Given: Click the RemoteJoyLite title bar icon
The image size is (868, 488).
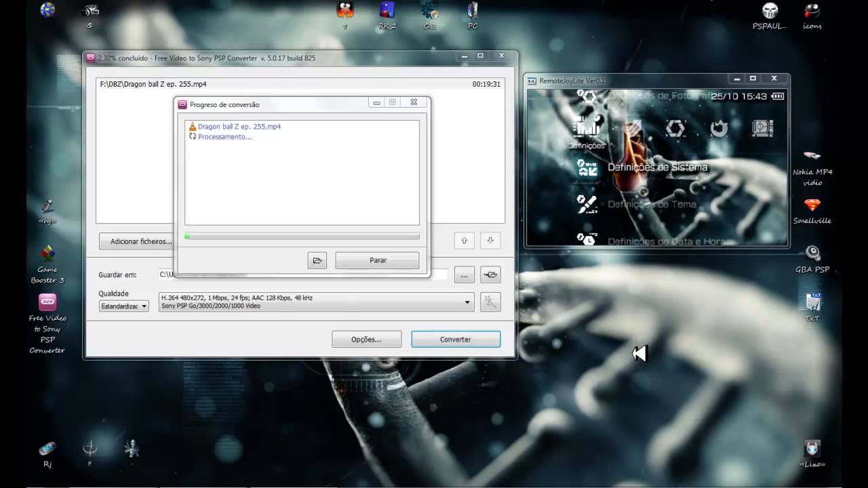Looking at the screenshot, I should coord(532,81).
